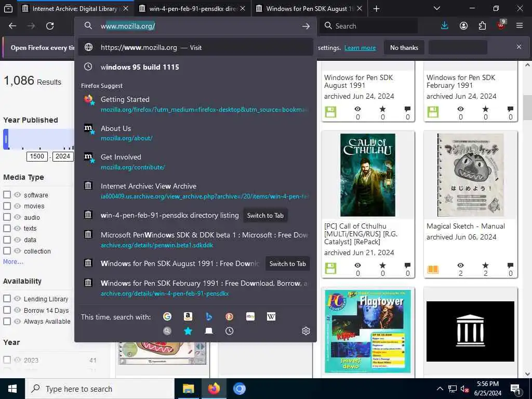The width and height of the screenshot is (532, 399).
Task: Open the list all tabs dropdown
Action: [436, 8]
